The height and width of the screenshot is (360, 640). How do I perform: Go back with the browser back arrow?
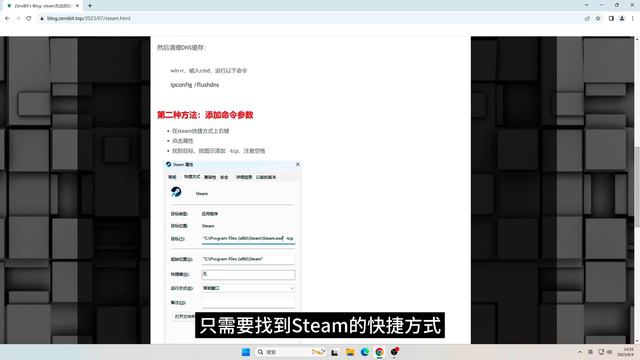click(x=7, y=18)
